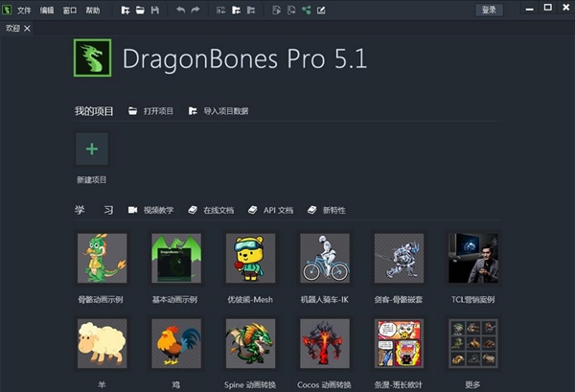The height and width of the screenshot is (392, 575).
Task: Click the import data toolbar icon
Action: pos(236,11)
